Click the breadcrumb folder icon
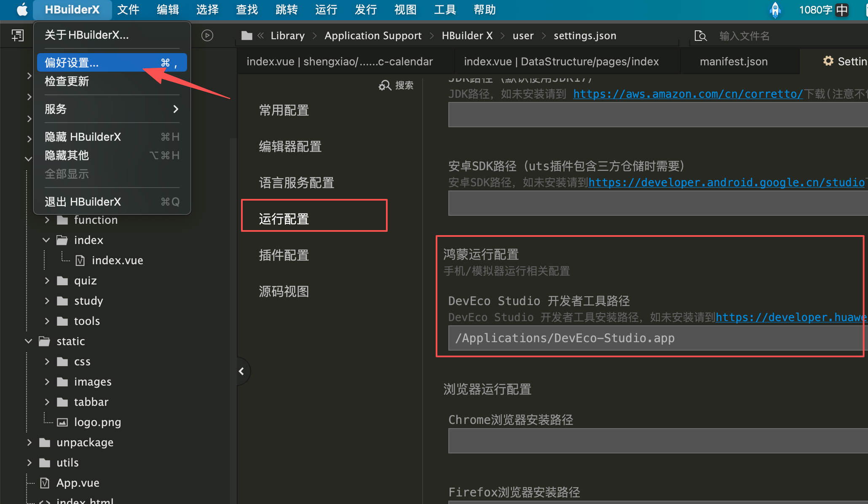 tap(247, 36)
